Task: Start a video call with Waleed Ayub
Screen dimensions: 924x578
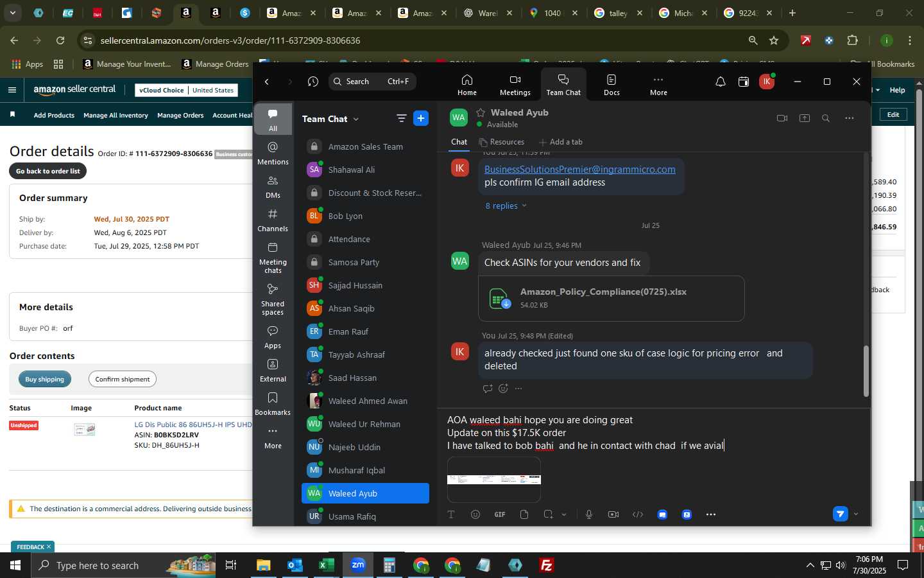Action: [782, 118]
